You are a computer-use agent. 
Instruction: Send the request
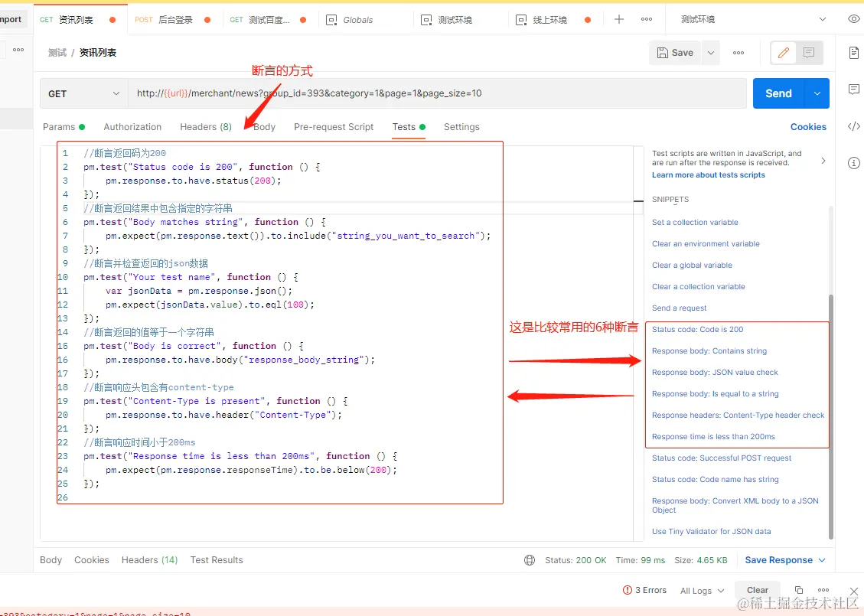click(x=778, y=93)
